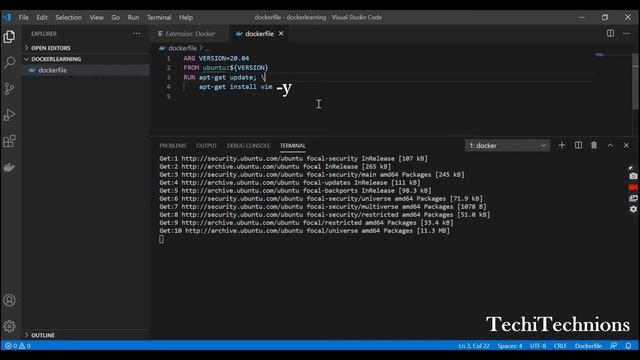Click the 'apt-get install vim' line

click(236, 87)
